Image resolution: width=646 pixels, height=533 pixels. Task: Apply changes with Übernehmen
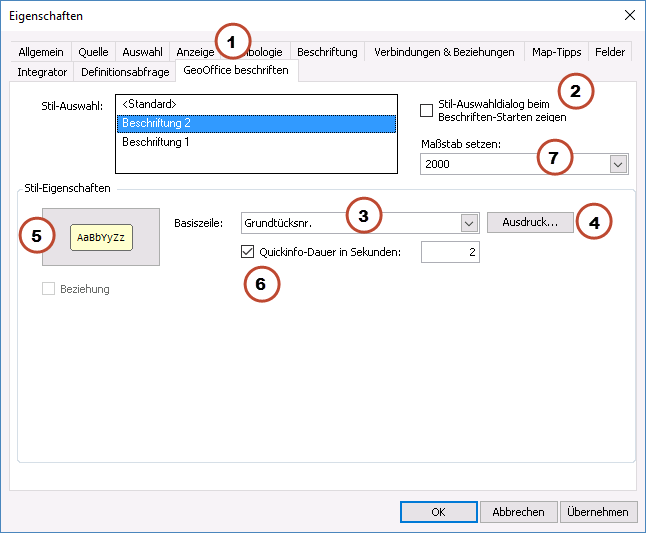[x=598, y=511]
